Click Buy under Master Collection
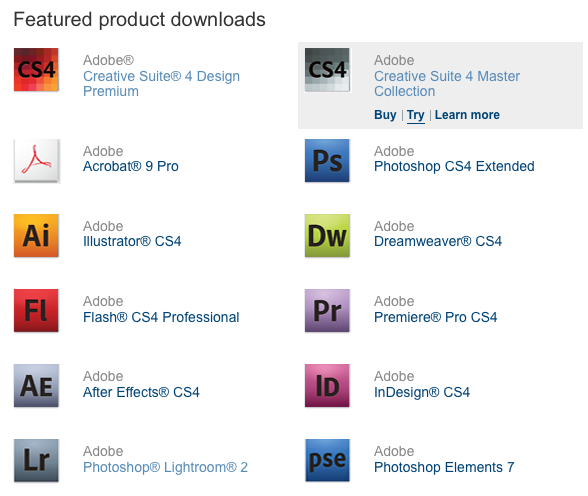The height and width of the screenshot is (496, 588). (385, 114)
